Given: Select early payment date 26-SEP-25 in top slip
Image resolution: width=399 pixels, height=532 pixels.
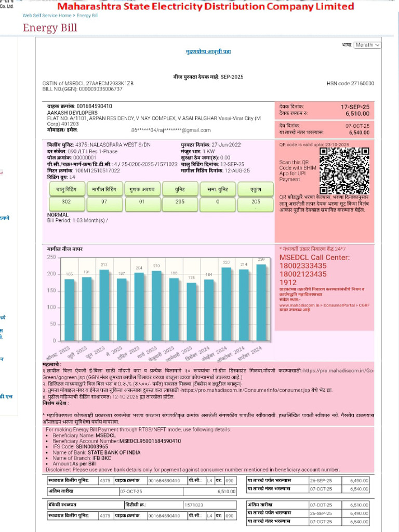Looking at the screenshot, I should click(x=321, y=481).
